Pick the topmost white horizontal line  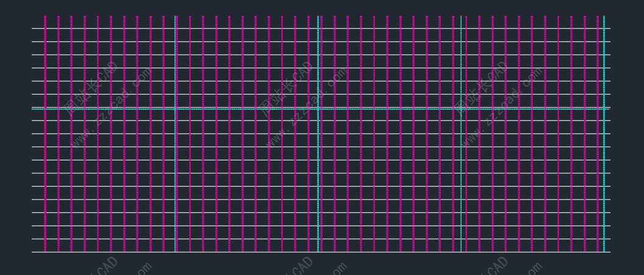[x=321, y=28]
